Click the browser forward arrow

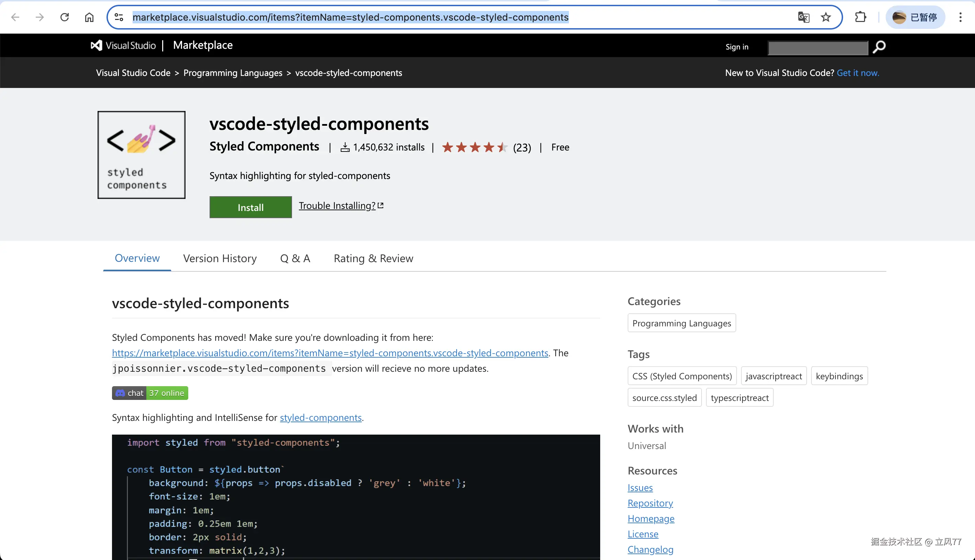tap(40, 17)
